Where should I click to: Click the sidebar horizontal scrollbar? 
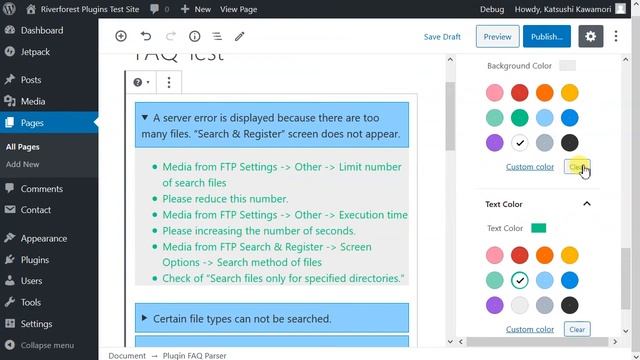537,342
